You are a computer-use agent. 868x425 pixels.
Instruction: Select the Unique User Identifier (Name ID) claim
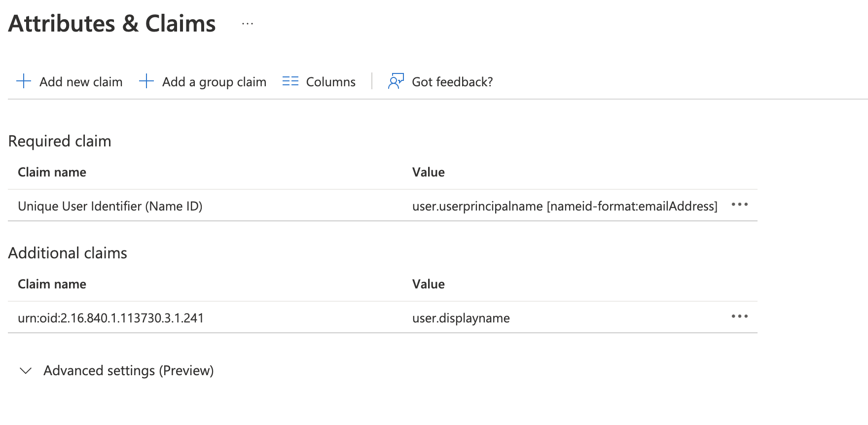pos(110,206)
